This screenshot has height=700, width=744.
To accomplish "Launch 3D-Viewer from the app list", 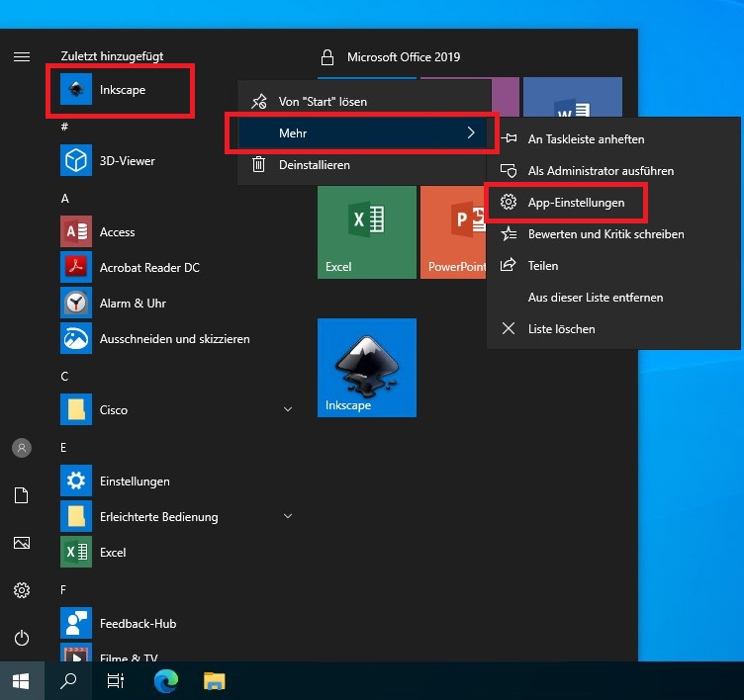I will click(x=127, y=160).
